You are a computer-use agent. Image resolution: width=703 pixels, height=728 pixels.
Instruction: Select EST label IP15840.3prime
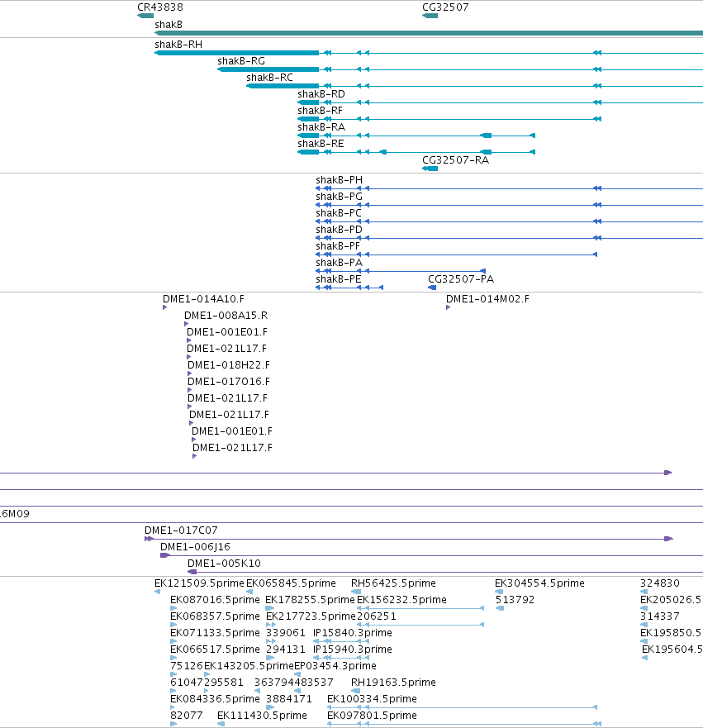[x=352, y=633]
